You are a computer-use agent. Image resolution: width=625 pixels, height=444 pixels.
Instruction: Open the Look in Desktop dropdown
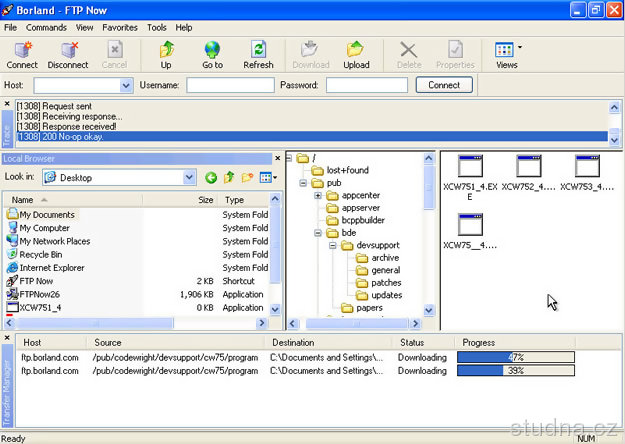189,178
